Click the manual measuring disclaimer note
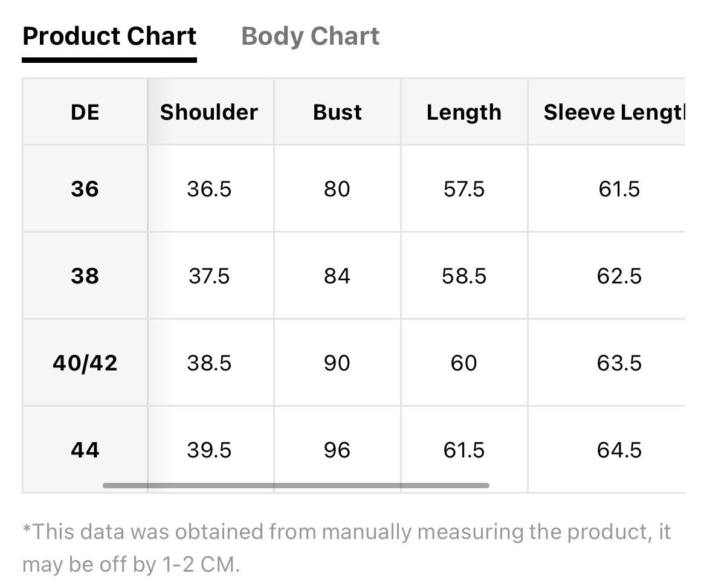Image resolution: width=707 pixels, height=588 pixels. (346, 548)
